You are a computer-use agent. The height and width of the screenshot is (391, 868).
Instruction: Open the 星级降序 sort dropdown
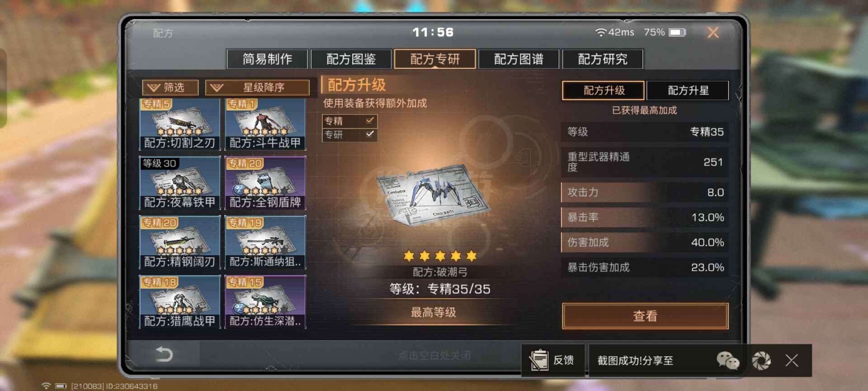(x=257, y=87)
